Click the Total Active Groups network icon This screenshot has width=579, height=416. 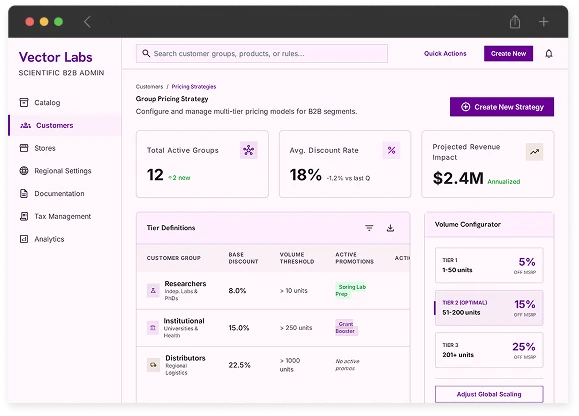[249, 150]
